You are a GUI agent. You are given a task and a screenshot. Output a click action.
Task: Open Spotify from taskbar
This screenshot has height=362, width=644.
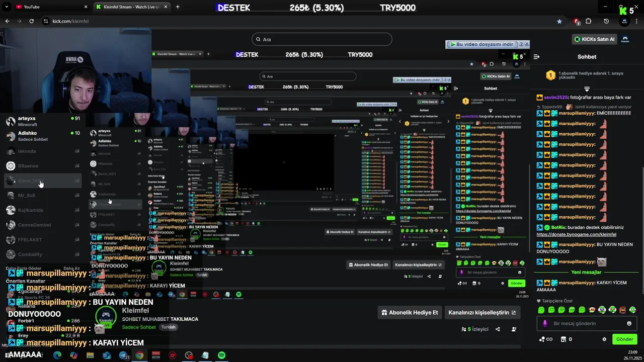click(x=221, y=355)
